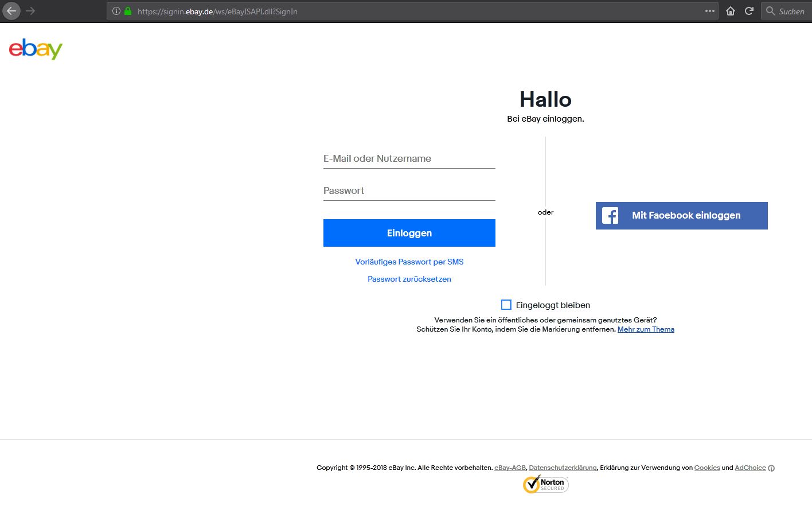The height and width of the screenshot is (525, 812).
Task: Go to the browser home page icon
Action: point(731,11)
